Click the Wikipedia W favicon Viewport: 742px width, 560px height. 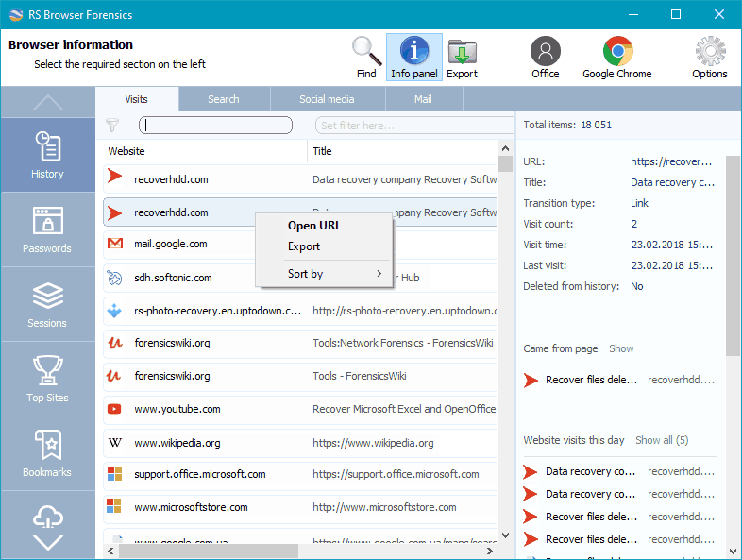coord(114,443)
